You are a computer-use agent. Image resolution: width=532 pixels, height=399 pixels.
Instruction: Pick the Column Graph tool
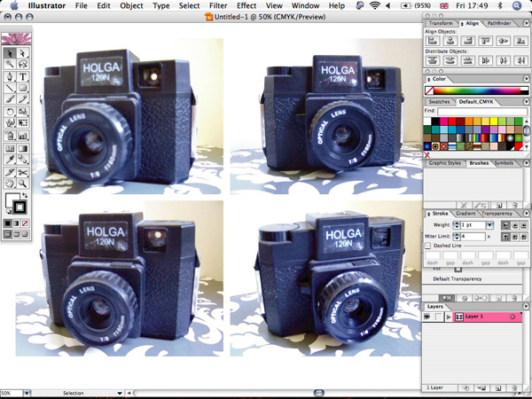click(22, 136)
